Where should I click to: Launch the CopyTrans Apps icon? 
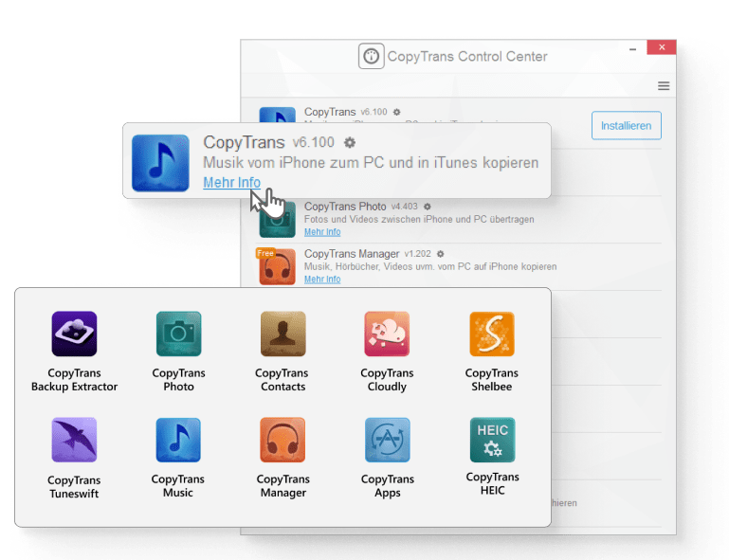[388, 440]
